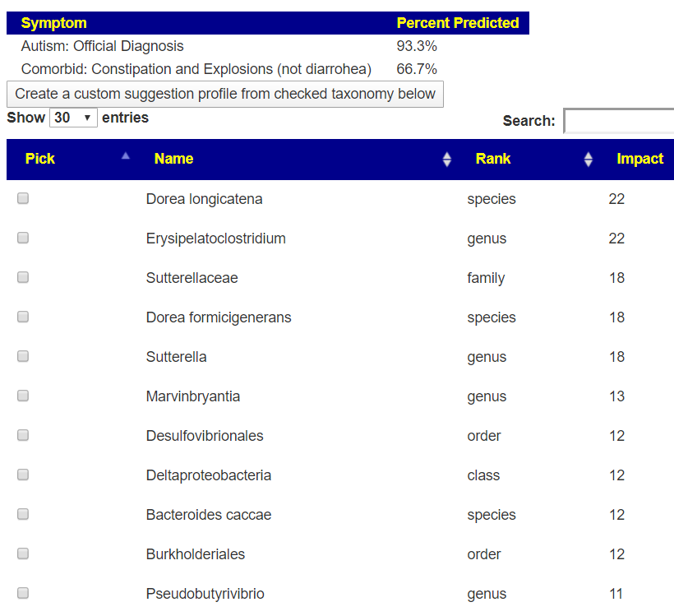Open the Show entries count dropdown
This screenshot has height=616, width=674.
point(73,118)
